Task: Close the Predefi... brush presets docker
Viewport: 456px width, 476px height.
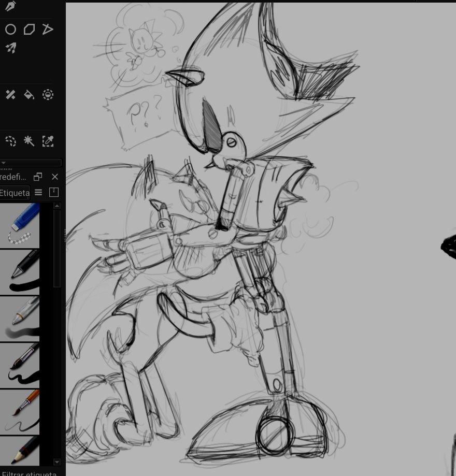Action: 55,177
